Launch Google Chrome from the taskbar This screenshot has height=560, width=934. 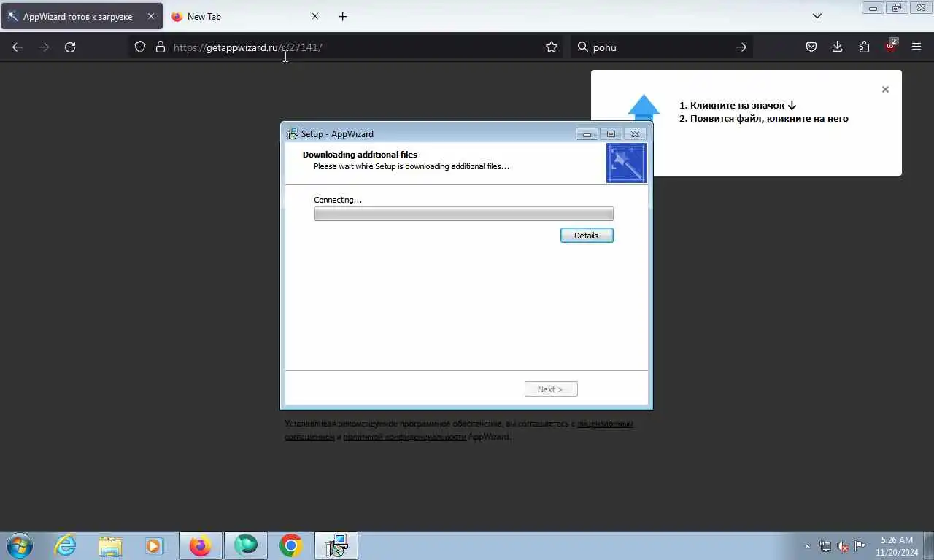(290, 545)
